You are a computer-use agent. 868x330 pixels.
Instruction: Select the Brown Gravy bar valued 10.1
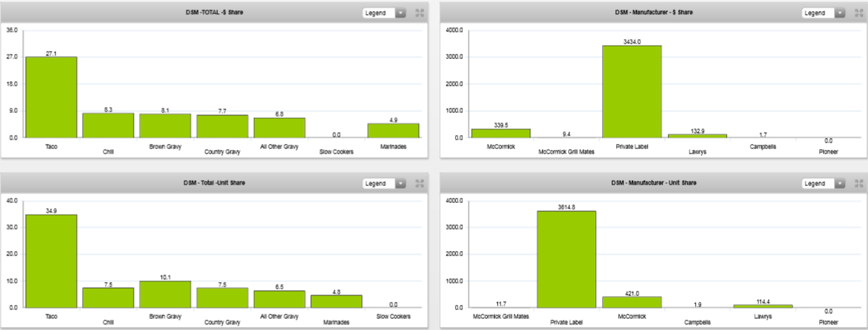(165, 294)
